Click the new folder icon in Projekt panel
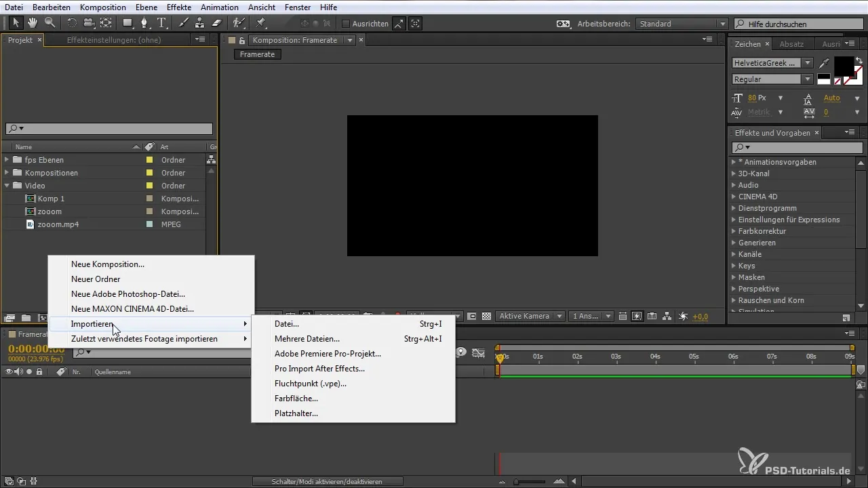This screenshot has width=868, height=488. [x=26, y=317]
